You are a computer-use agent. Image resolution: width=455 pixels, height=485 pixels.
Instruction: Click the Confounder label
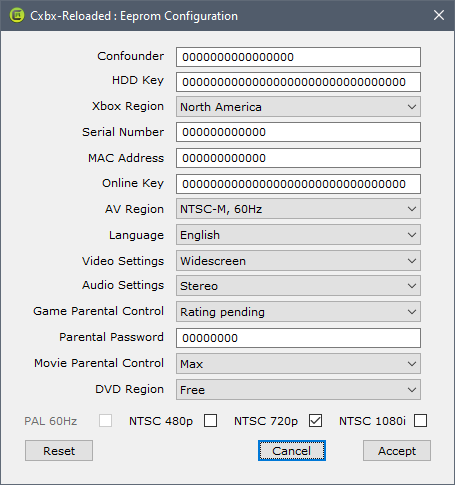[130, 56]
